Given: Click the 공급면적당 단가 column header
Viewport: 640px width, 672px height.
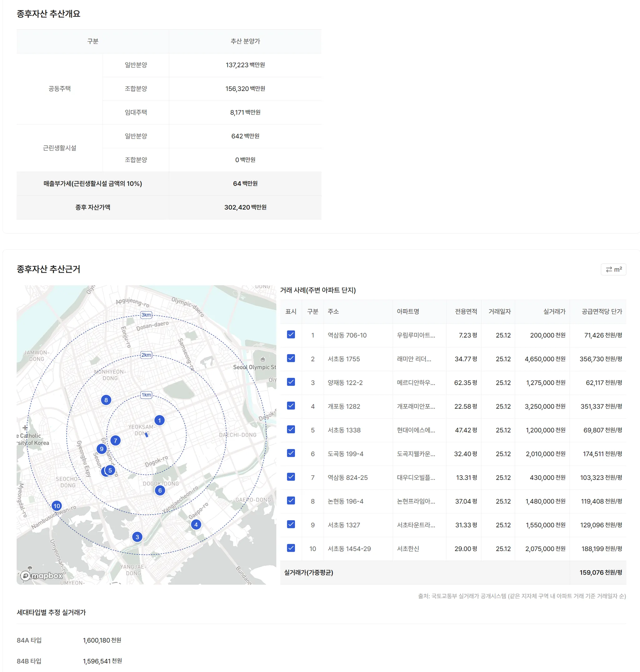Looking at the screenshot, I should coord(602,311).
